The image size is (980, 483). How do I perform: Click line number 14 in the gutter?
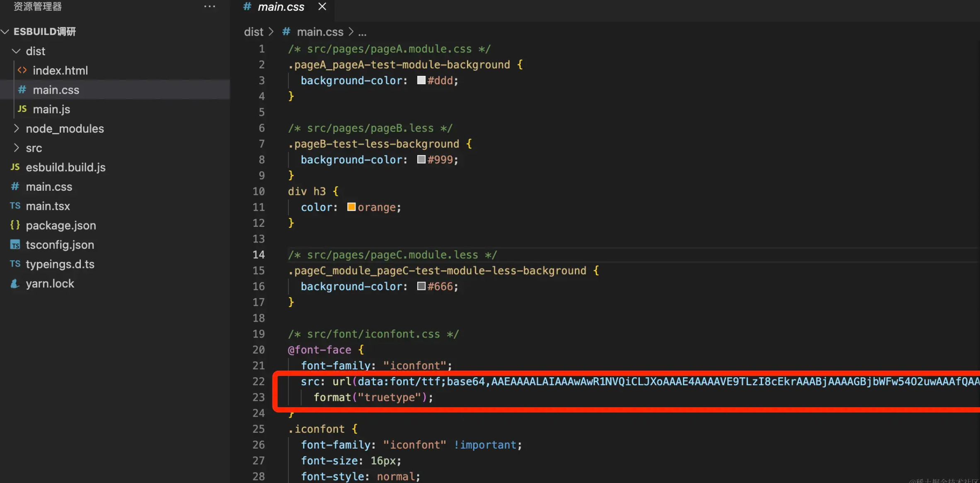tap(259, 255)
